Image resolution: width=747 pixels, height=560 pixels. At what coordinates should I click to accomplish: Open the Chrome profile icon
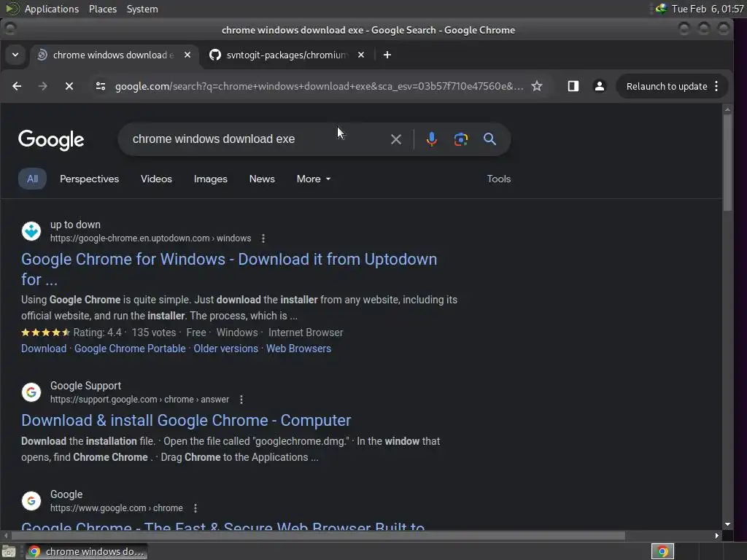[600, 86]
